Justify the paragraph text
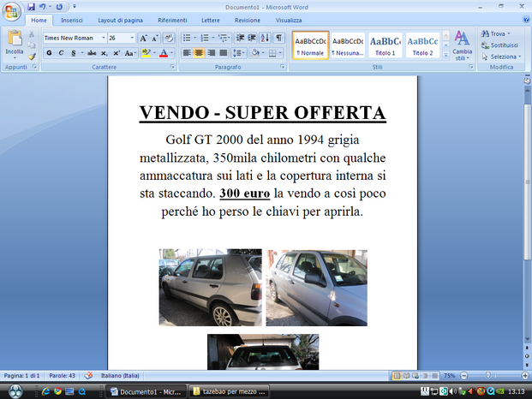Viewport: 532px width, 399px height. coord(224,53)
